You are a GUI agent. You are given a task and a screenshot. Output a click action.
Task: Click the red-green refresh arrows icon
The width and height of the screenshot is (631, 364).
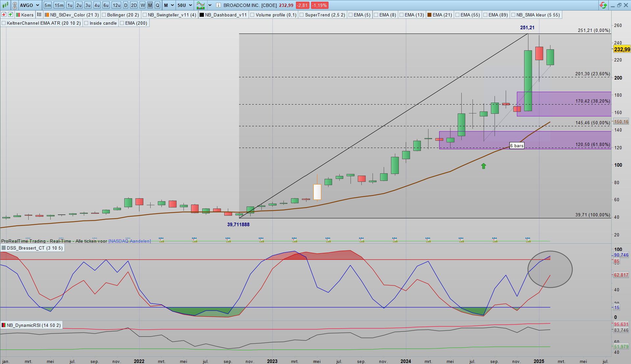[x=603, y=5]
